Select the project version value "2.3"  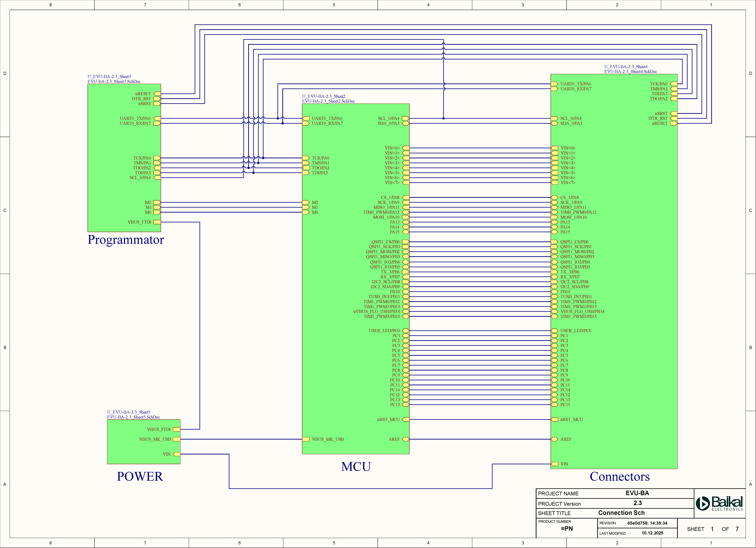[x=638, y=503]
